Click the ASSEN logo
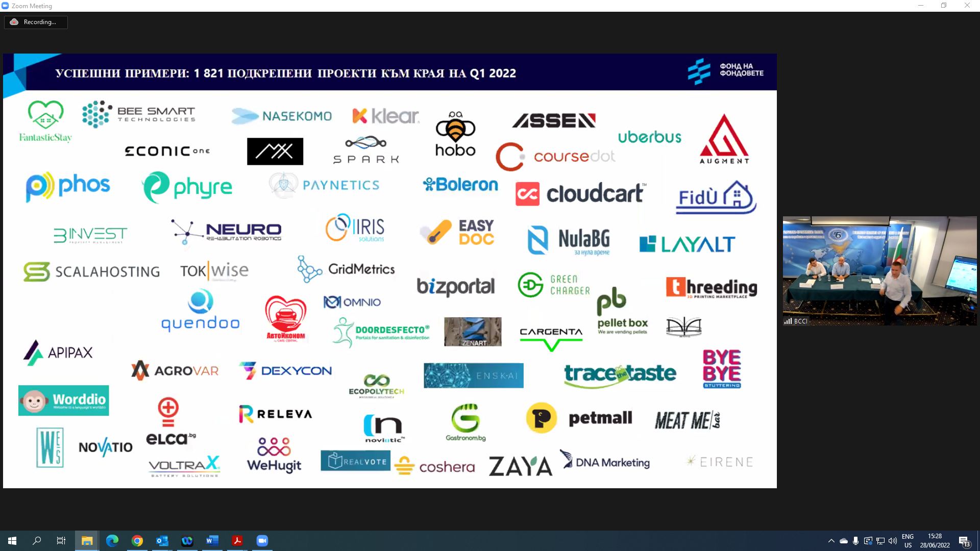 click(x=554, y=120)
